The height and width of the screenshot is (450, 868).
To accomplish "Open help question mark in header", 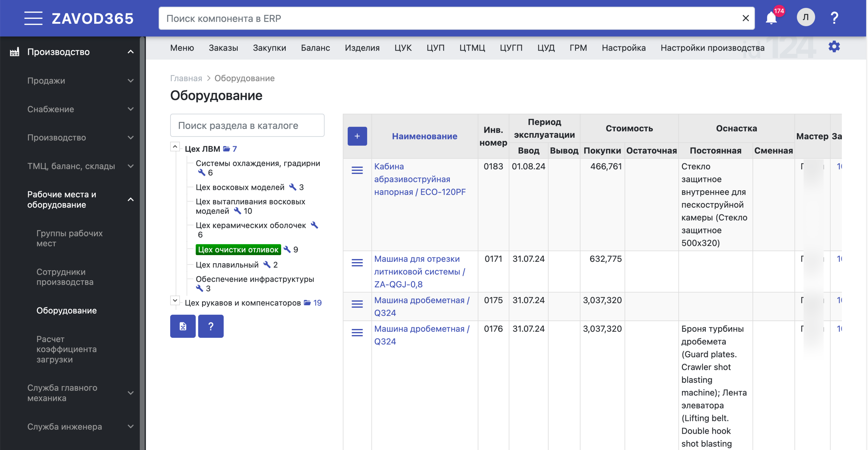I will point(834,18).
